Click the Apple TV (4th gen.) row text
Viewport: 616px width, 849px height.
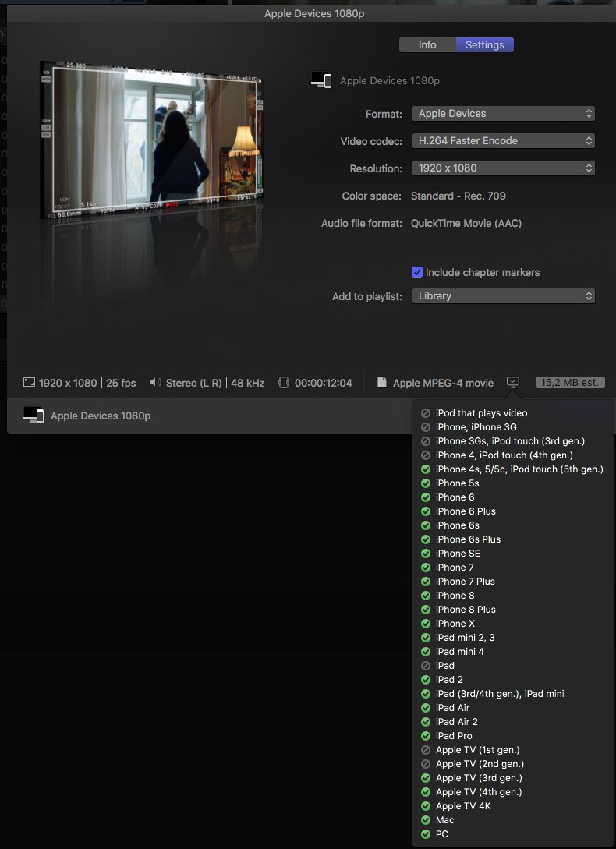tap(479, 792)
